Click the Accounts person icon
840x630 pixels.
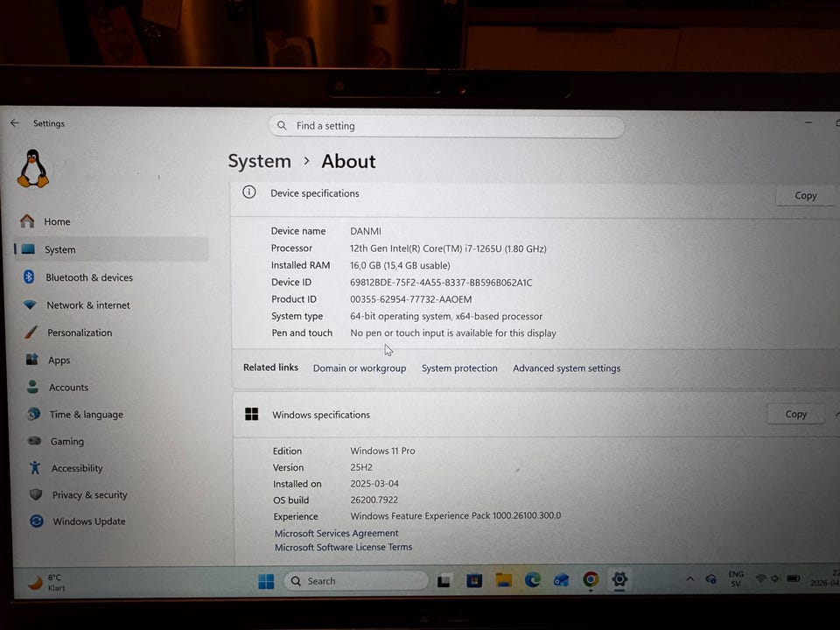tap(32, 387)
